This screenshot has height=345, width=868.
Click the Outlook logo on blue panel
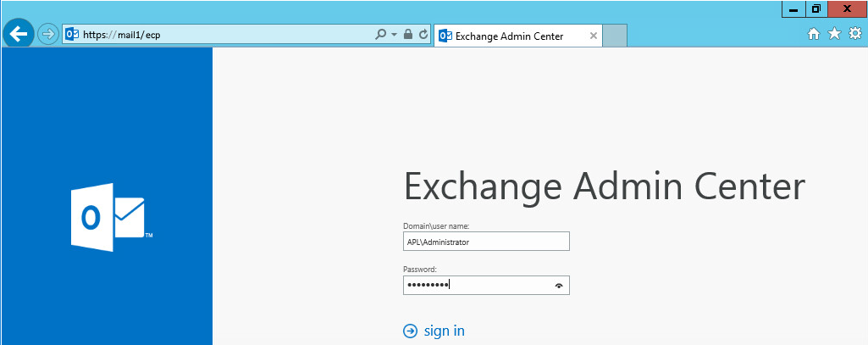111,217
